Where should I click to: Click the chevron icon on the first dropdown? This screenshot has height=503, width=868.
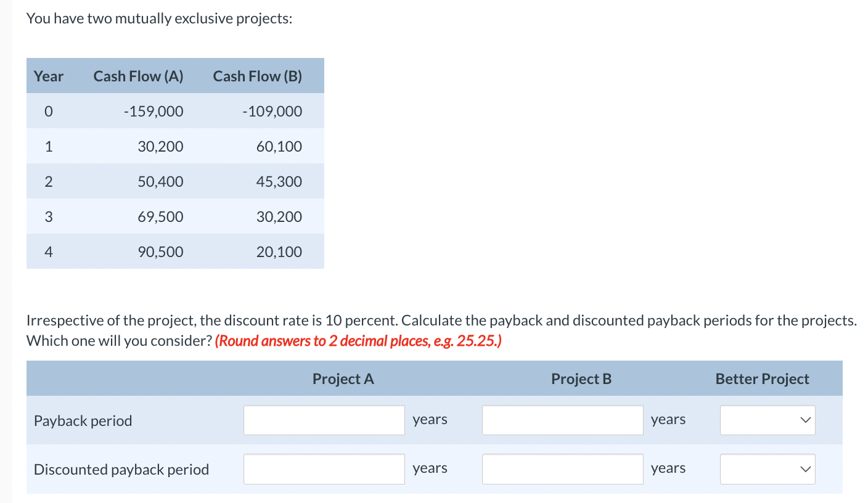point(805,420)
